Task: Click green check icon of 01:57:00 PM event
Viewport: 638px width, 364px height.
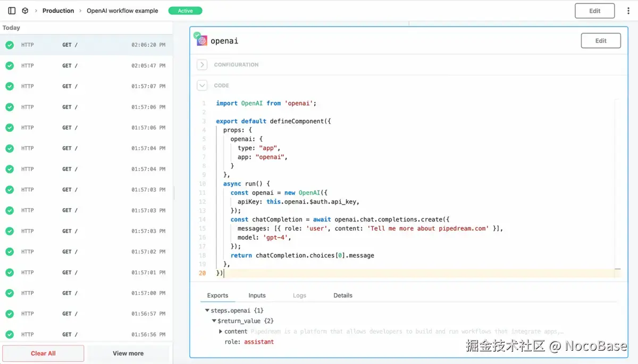Action: pos(10,293)
